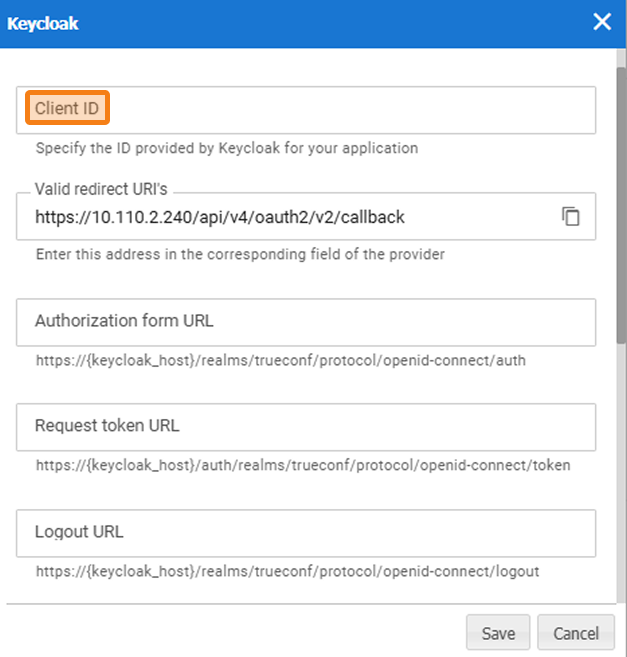The image size is (627, 657).
Task: Click the "Valid redirect URI's" field label
Action: [106, 188]
